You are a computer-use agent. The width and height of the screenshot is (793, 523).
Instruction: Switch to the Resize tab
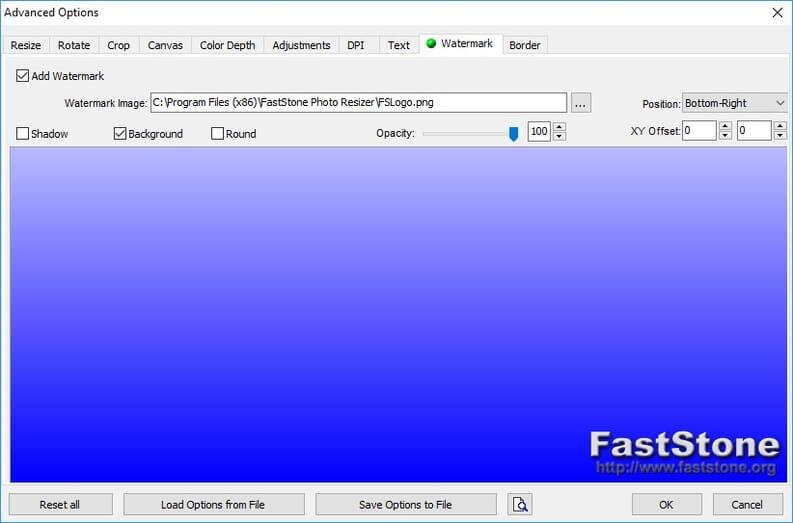tap(26, 45)
